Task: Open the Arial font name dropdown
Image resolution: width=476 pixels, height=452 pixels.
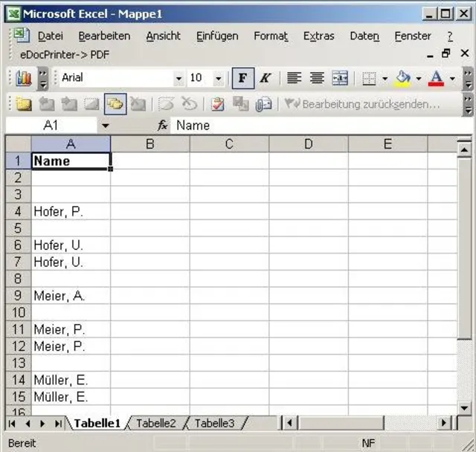Action: pos(178,79)
